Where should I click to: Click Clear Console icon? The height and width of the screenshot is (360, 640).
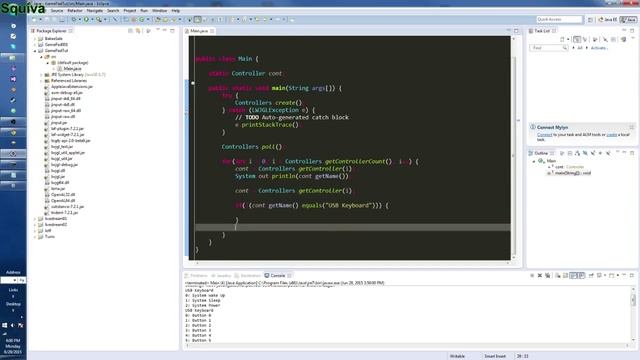pos(558,276)
